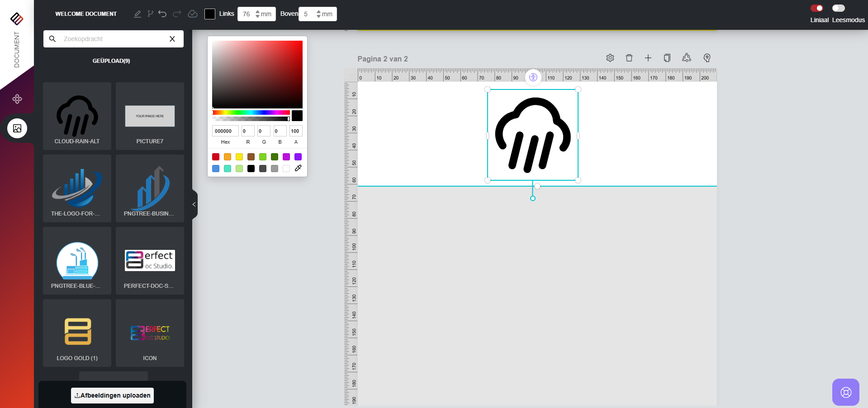Add a new page with plus icon

point(648,58)
